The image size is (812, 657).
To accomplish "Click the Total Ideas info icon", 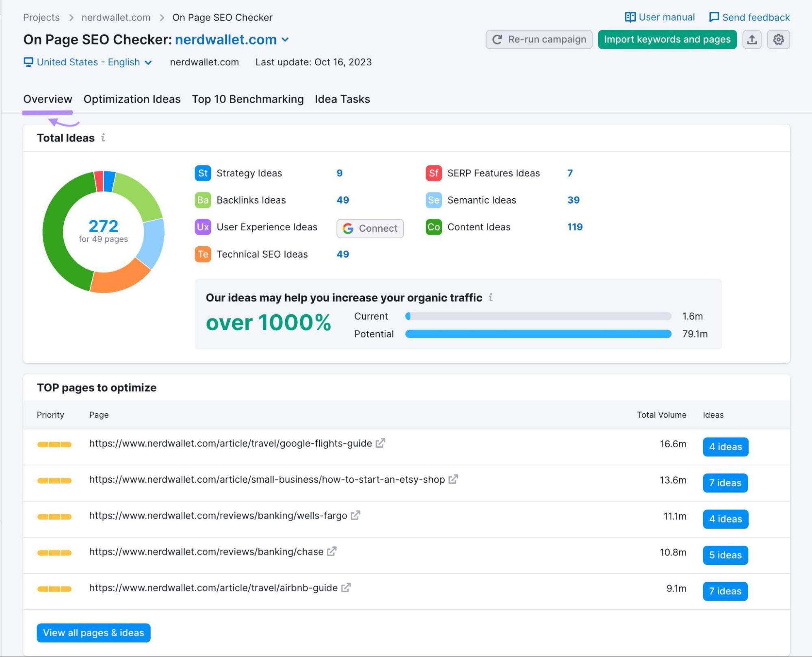I will pyautogui.click(x=103, y=138).
